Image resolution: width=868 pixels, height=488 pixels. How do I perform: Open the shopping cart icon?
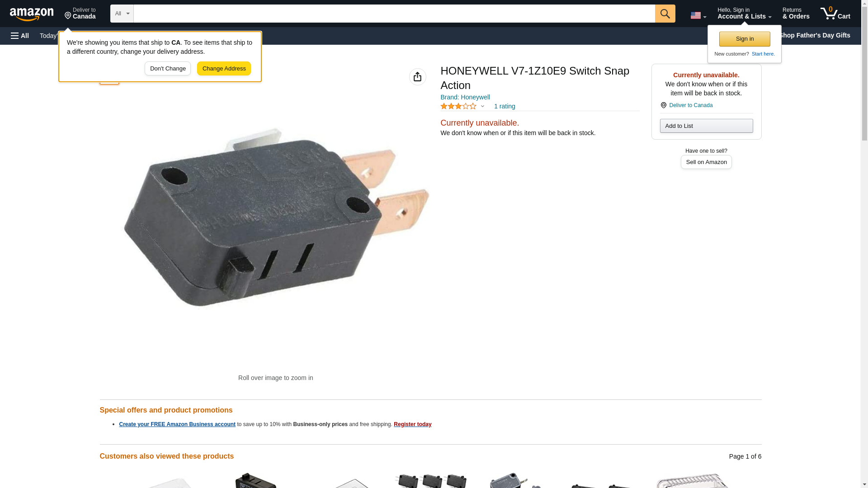pyautogui.click(x=835, y=14)
